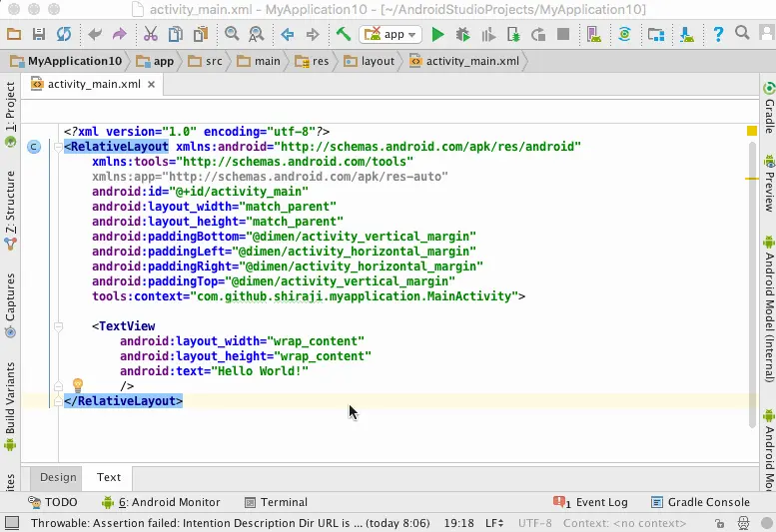Collapse the RelativeLayout tag fold marker
776x532 pixels.
point(58,147)
